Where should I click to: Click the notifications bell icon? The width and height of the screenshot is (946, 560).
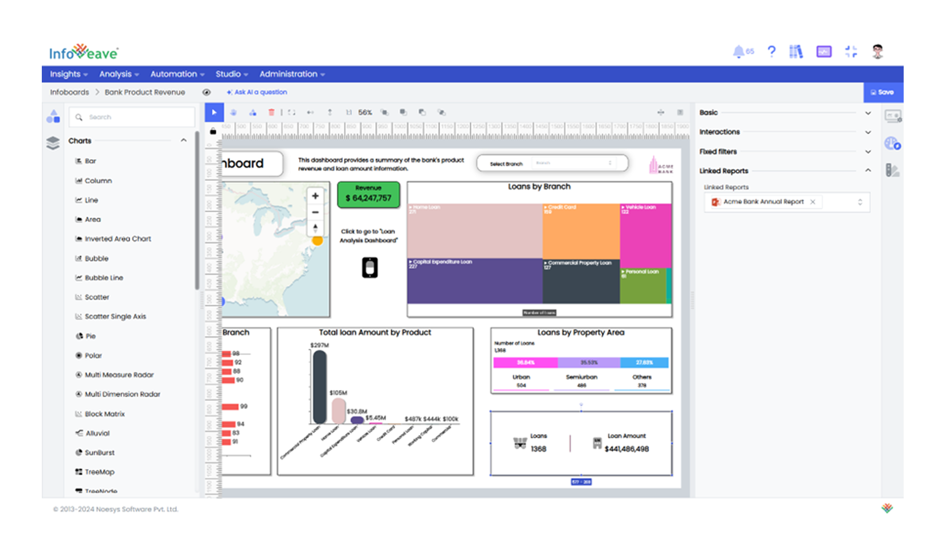739,51
